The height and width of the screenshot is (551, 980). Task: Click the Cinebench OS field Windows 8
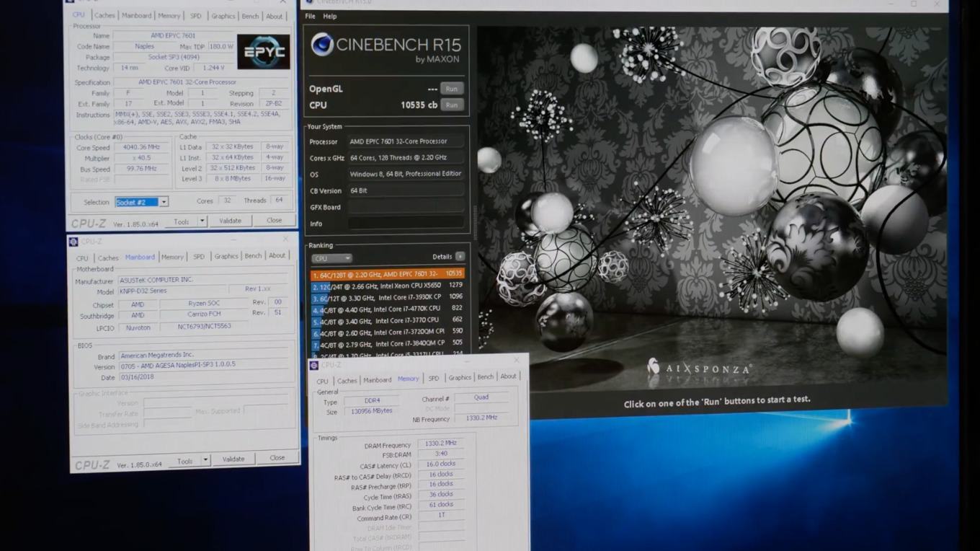click(x=406, y=174)
